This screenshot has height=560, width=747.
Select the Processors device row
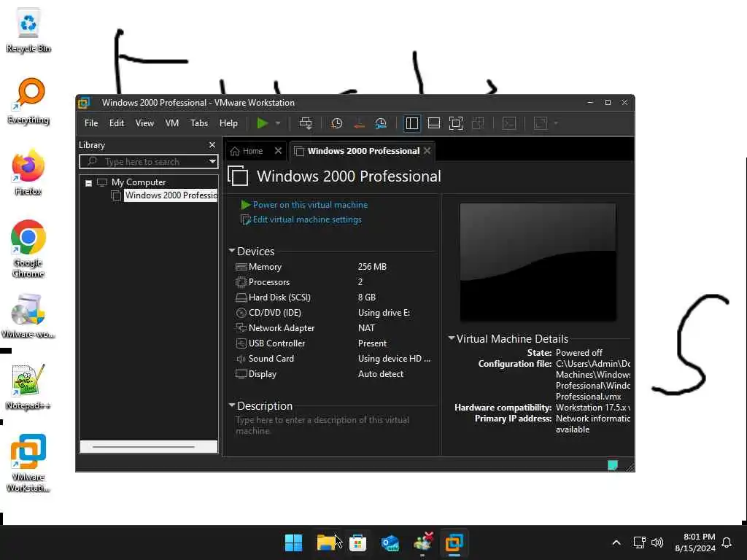(334, 282)
